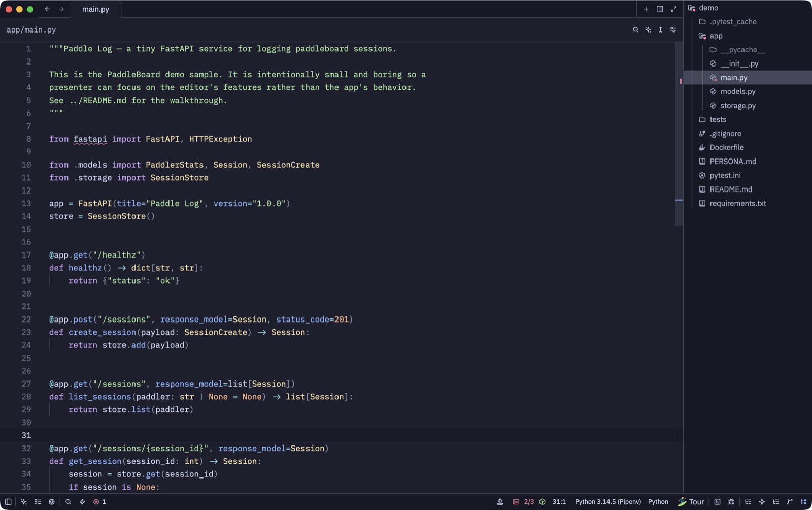Toggle the terminal panel icon
This screenshot has height=510, width=812.
tap(717, 502)
